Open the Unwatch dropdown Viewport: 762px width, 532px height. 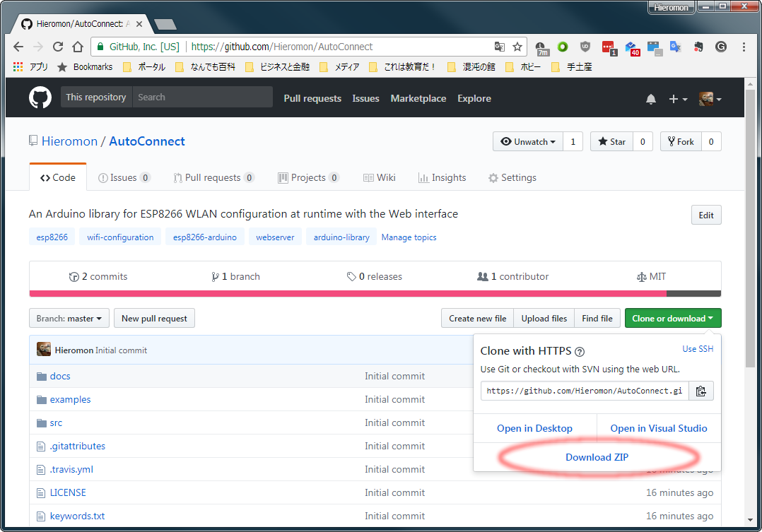528,141
